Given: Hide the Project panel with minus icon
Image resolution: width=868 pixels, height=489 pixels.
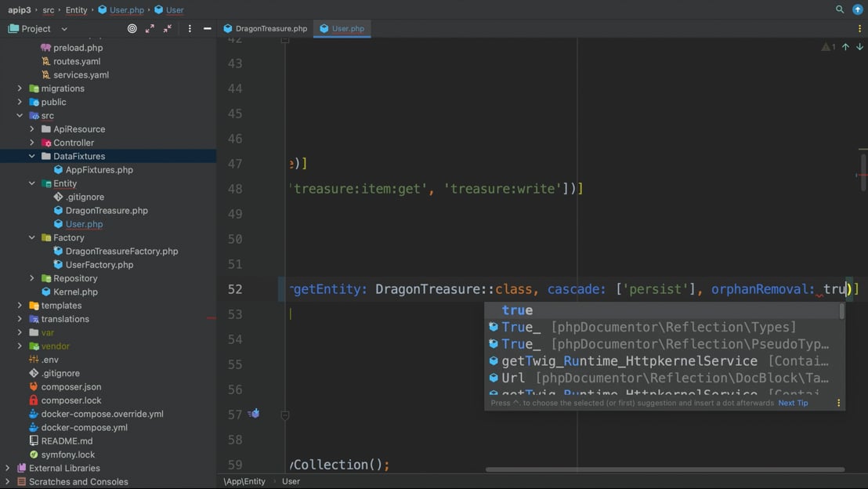Looking at the screenshot, I should pos(207,29).
